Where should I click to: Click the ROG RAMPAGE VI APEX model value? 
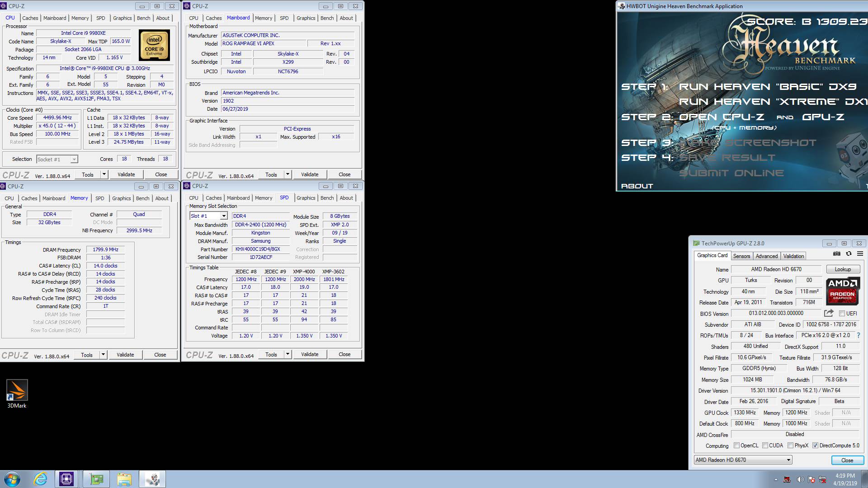pyautogui.click(x=263, y=43)
